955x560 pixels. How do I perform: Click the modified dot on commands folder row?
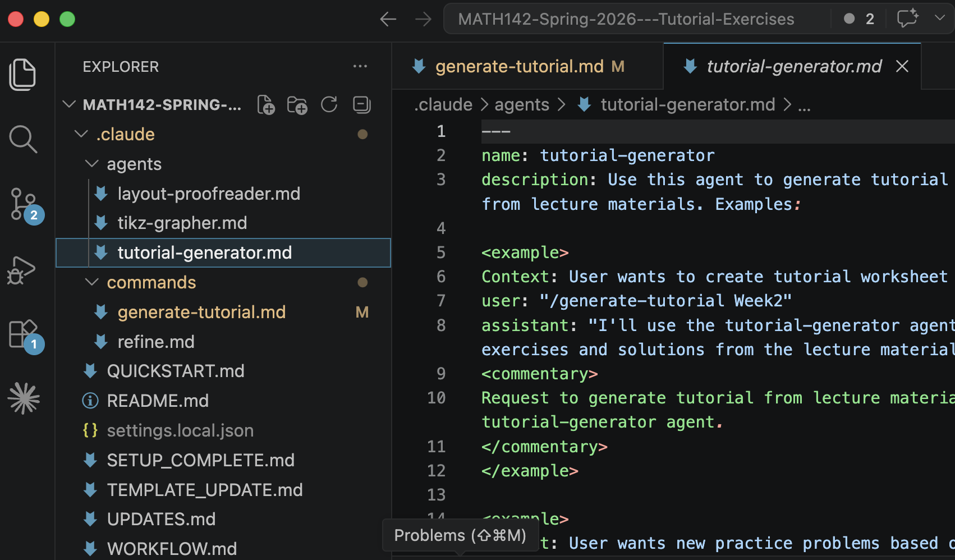coord(362,282)
